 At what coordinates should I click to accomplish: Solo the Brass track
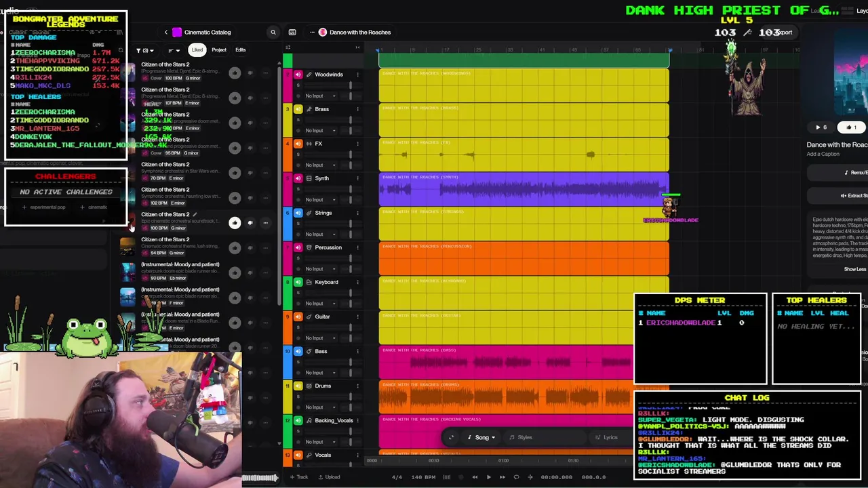[297, 120]
